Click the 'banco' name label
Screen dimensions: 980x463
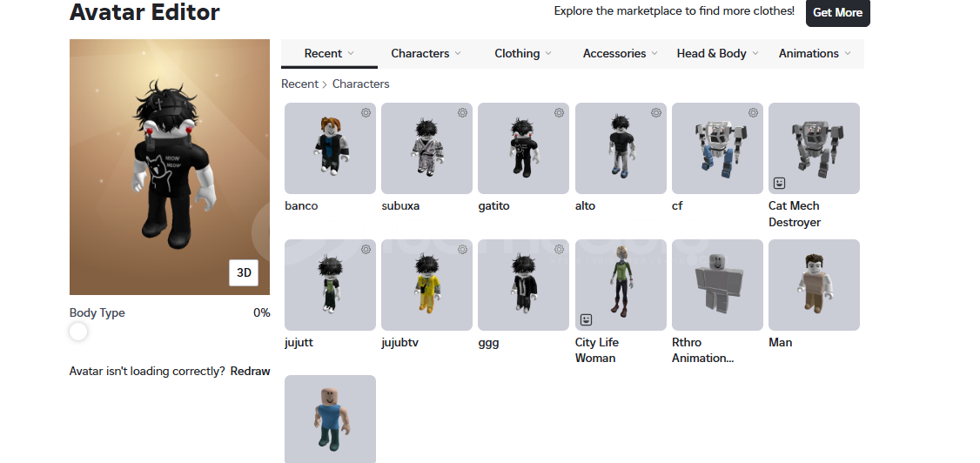pyautogui.click(x=301, y=205)
